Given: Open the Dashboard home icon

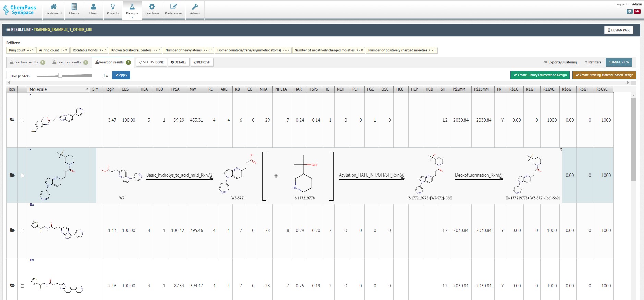Looking at the screenshot, I should point(53,7).
